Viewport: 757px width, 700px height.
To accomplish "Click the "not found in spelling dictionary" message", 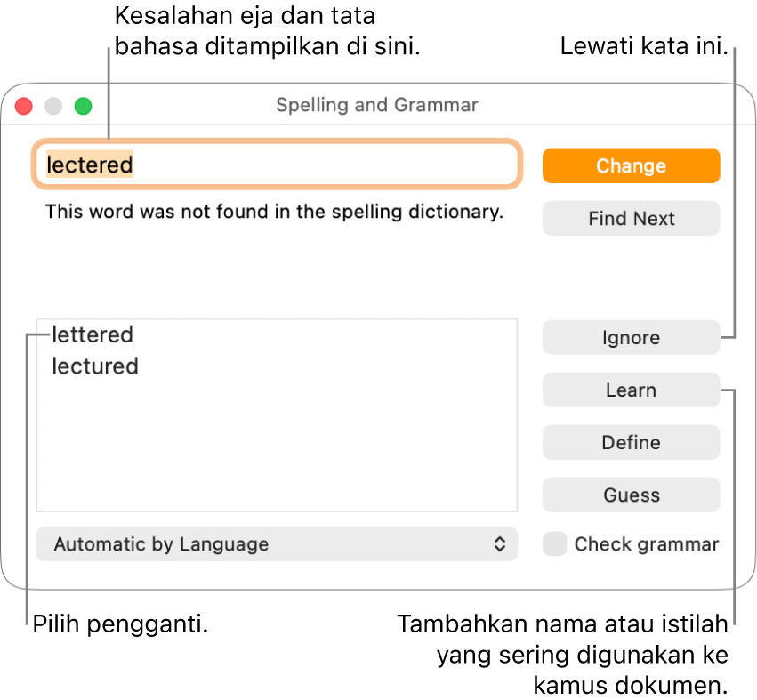I will point(274,212).
